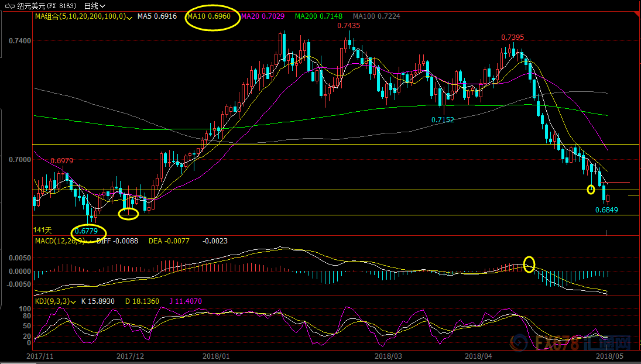
Task: Click the 0.7395 peak price label
Action: pyautogui.click(x=513, y=37)
